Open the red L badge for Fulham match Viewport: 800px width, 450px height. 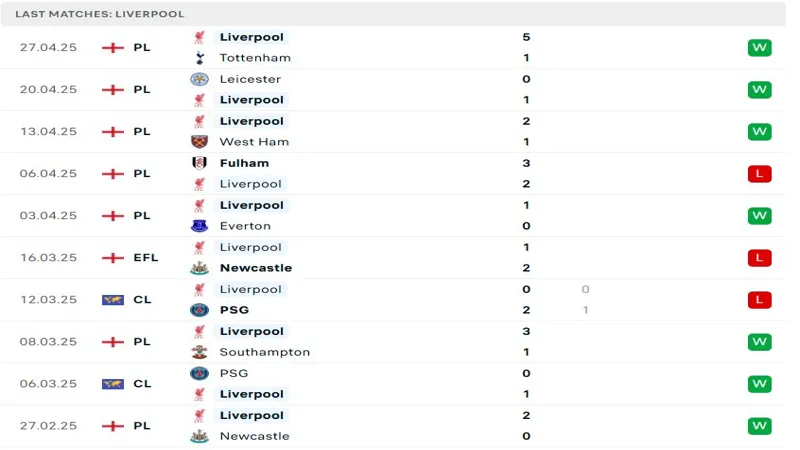click(759, 173)
